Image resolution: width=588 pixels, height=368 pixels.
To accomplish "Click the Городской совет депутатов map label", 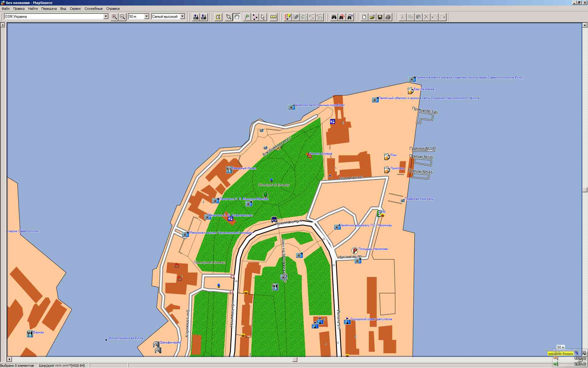I will [371, 319].
